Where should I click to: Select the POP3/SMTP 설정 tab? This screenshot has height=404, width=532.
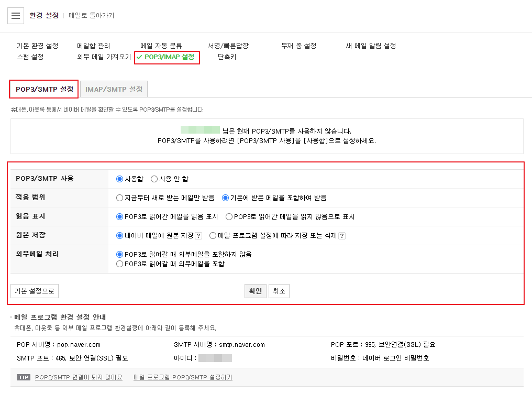(x=43, y=89)
